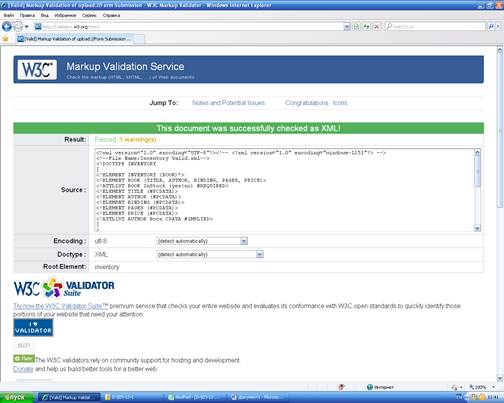Switch to the Markup Validator taskbar button
The image size is (504, 403).
click(x=69, y=397)
